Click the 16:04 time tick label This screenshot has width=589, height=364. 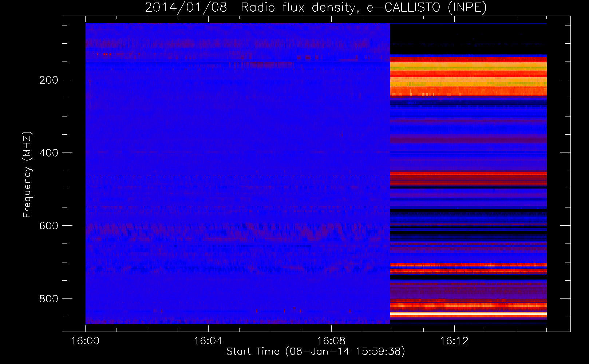208,341
